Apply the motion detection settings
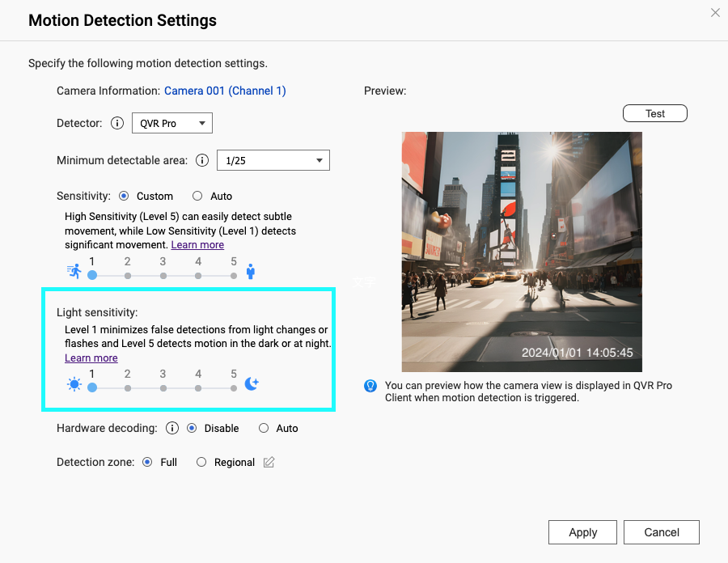 point(582,532)
